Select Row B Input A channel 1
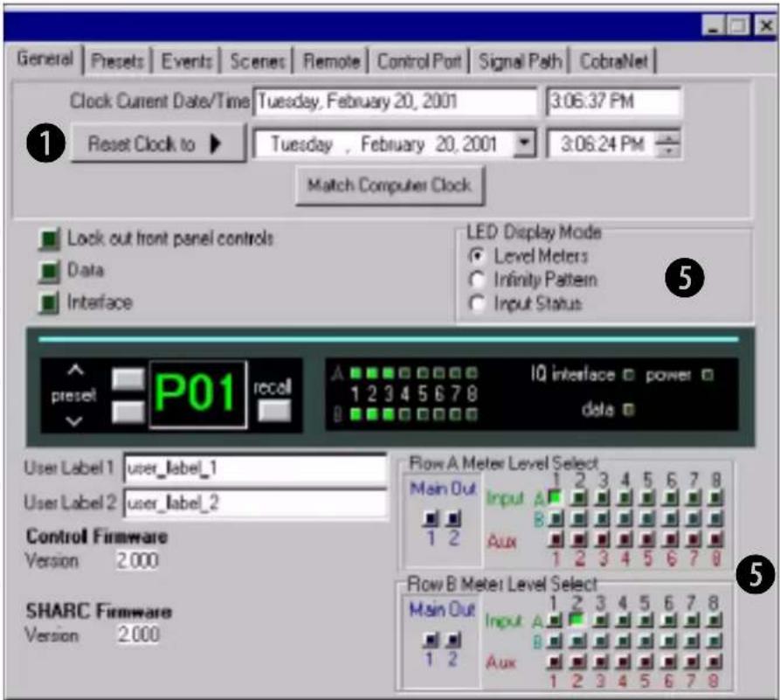This screenshot has width=780, height=700. point(554,620)
